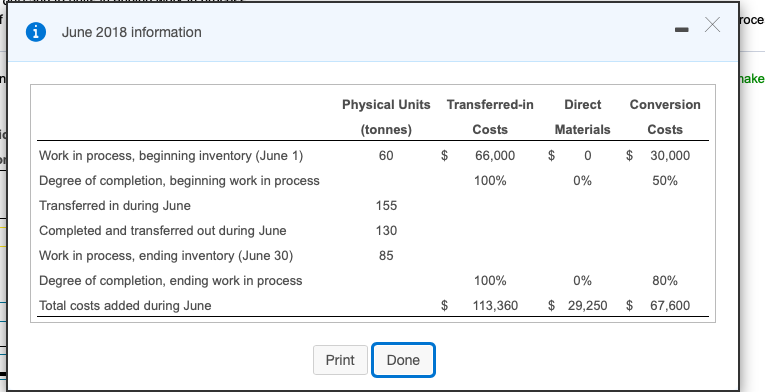The image size is (765, 392).
Task: Click the blue information icon
Action: pyautogui.click(x=36, y=32)
